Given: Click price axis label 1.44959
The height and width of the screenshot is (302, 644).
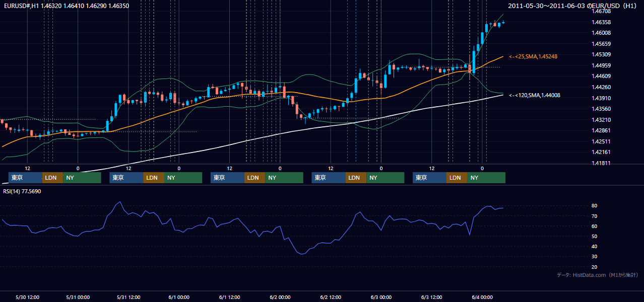Looking at the screenshot, I should pos(601,65).
